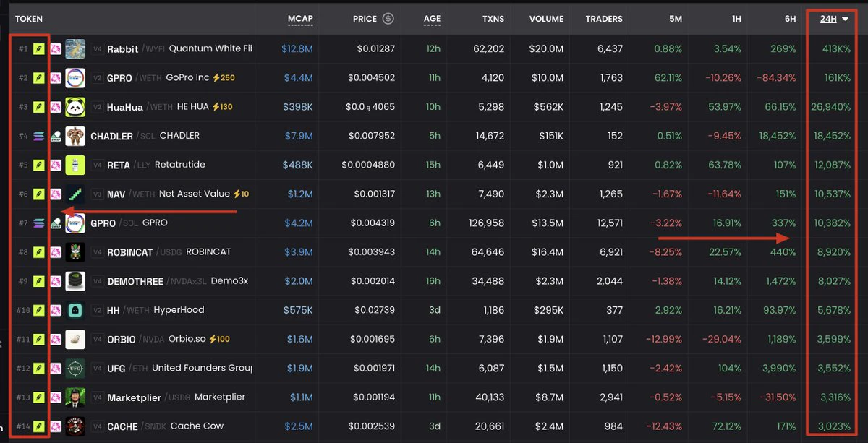Image resolution: width=868 pixels, height=443 pixels.
Task: Click the HH HyperHood teal token logo
Action: click(x=75, y=310)
